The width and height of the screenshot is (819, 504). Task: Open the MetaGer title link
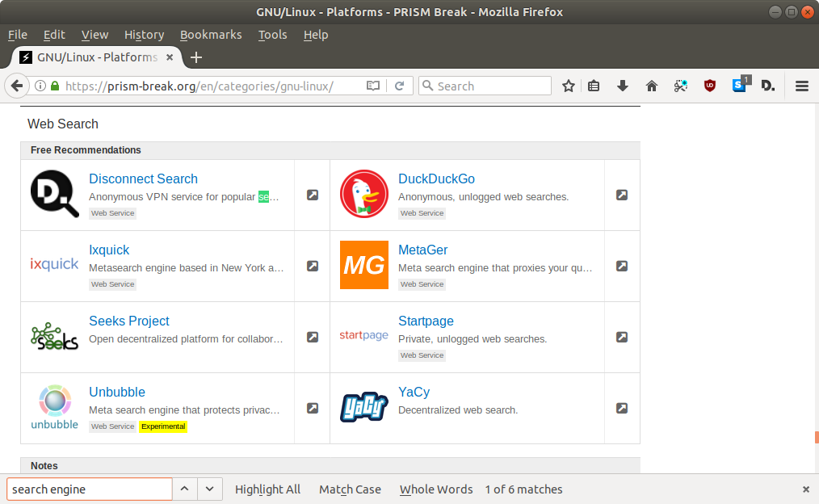point(422,250)
